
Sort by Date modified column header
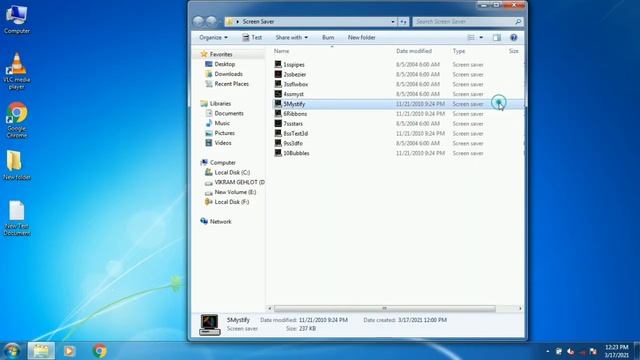tap(414, 51)
